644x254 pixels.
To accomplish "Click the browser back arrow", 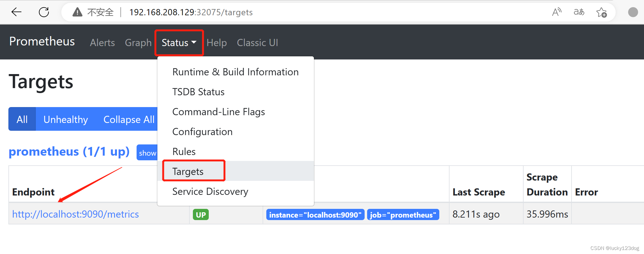I will 16,12.
